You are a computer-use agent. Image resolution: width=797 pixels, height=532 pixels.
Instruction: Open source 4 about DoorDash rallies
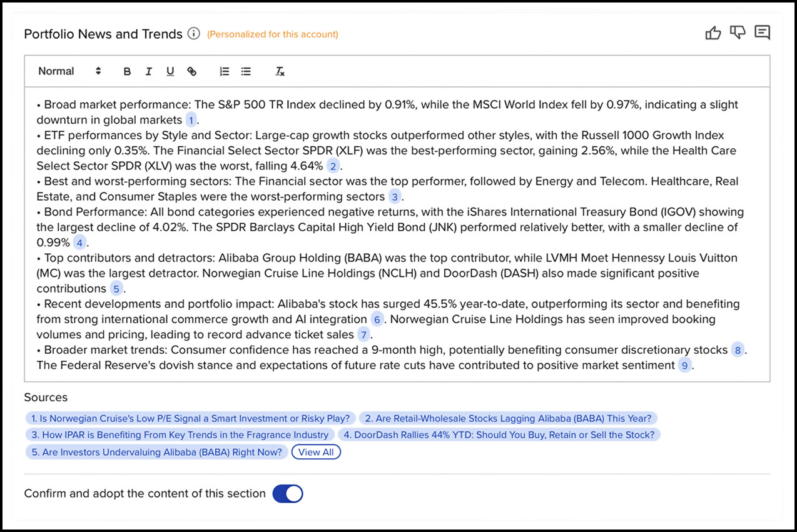(499, 434)
